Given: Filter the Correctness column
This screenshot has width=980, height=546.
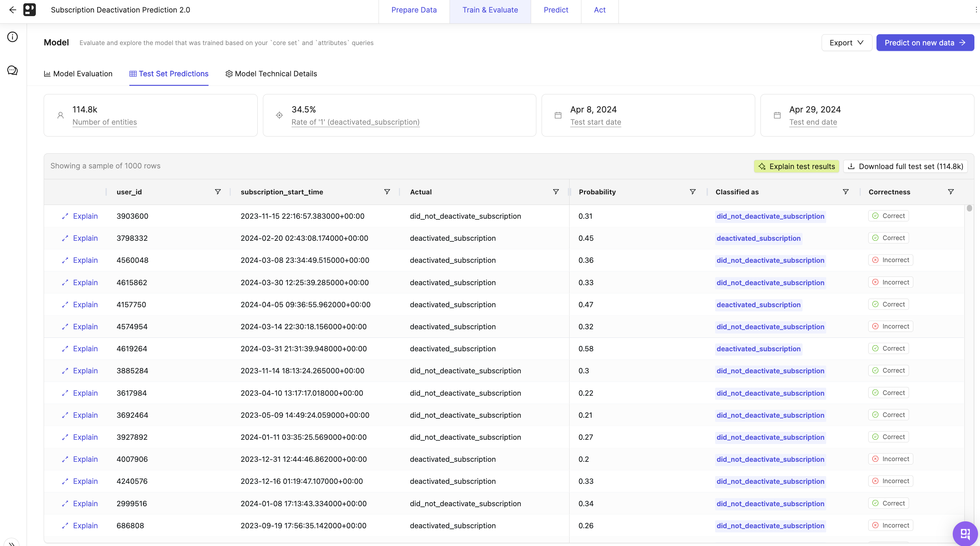Looking at the screenshot, I should tap(950, 192).
